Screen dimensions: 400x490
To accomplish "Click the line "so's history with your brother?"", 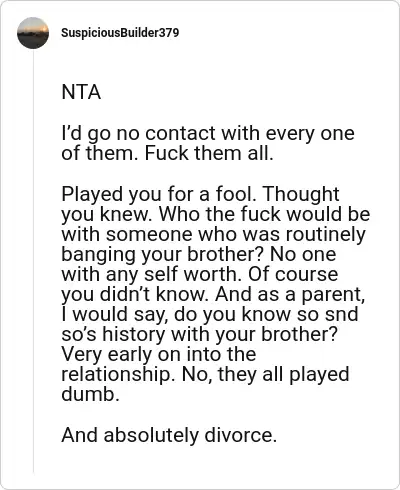I will click(200, 334).
